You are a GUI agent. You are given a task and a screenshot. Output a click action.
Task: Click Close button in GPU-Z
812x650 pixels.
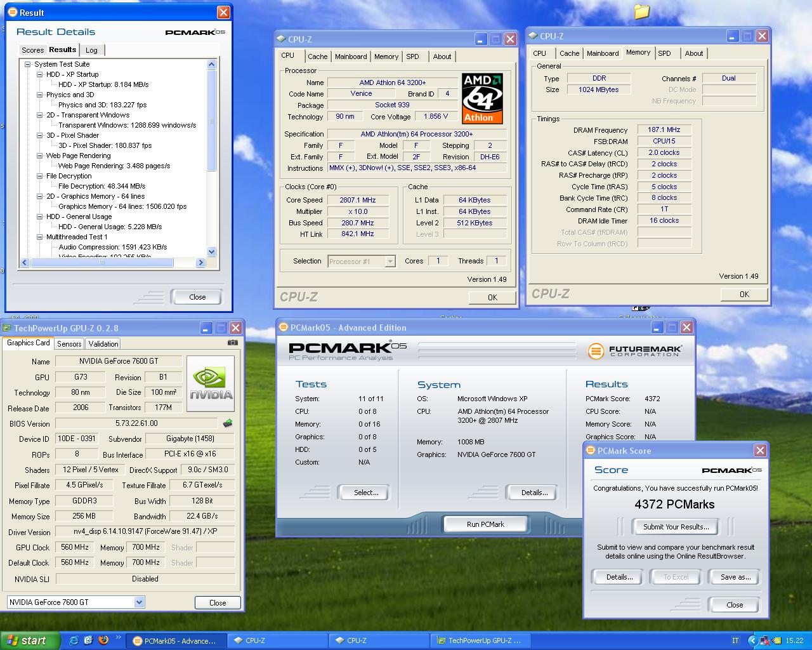(218, 603)
